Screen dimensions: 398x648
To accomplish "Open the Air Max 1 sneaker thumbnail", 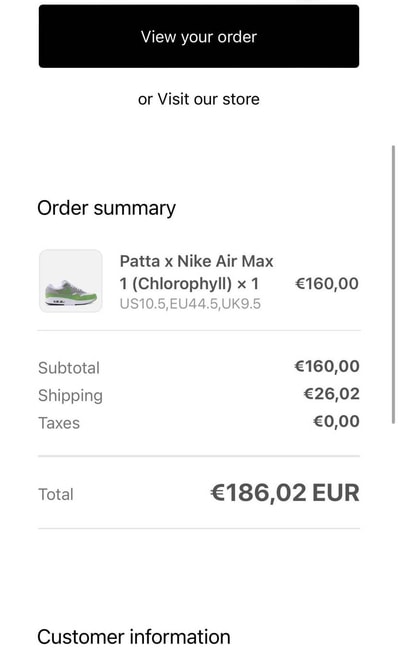I will point(71,281).
